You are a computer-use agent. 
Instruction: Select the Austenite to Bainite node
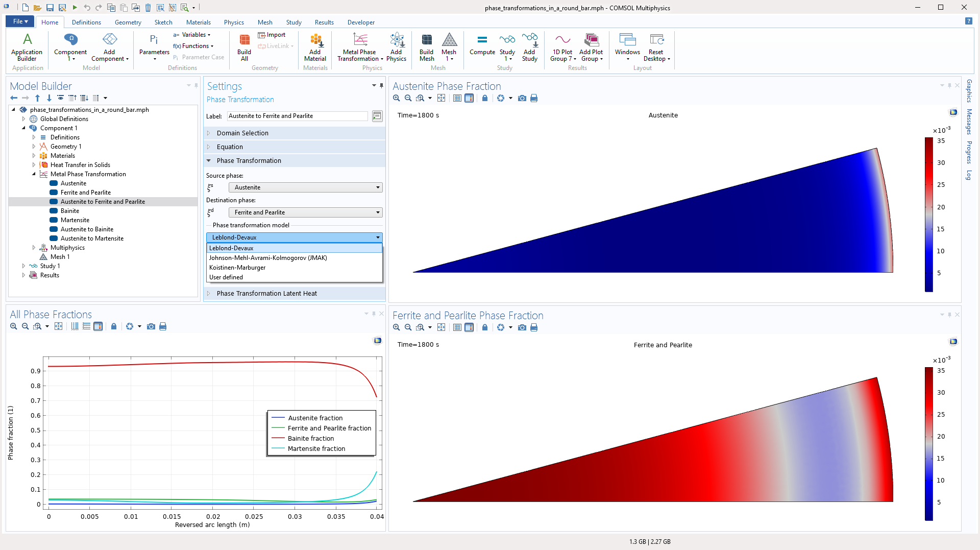87,229
